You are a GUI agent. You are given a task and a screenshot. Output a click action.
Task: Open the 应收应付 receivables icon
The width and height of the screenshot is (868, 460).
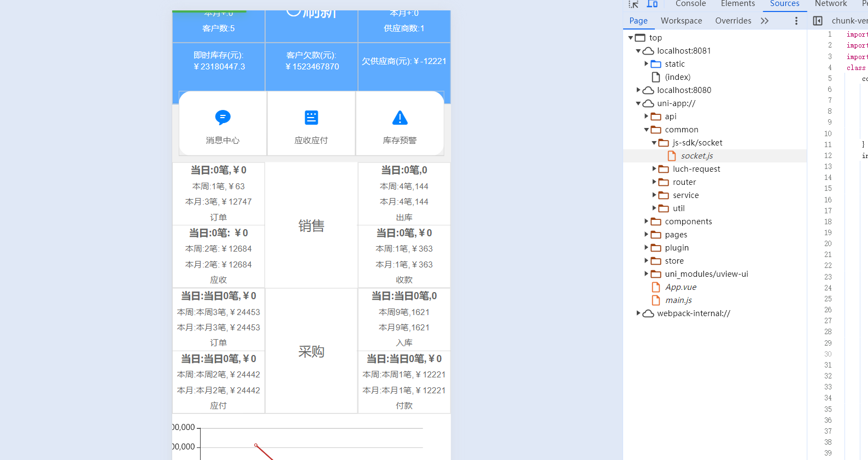click(311, 118)
